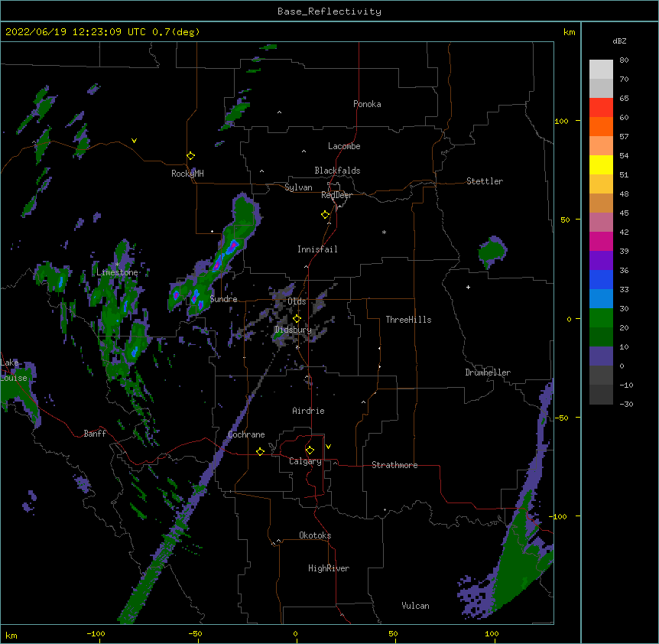Click the Stettler city label

point(485,181)
